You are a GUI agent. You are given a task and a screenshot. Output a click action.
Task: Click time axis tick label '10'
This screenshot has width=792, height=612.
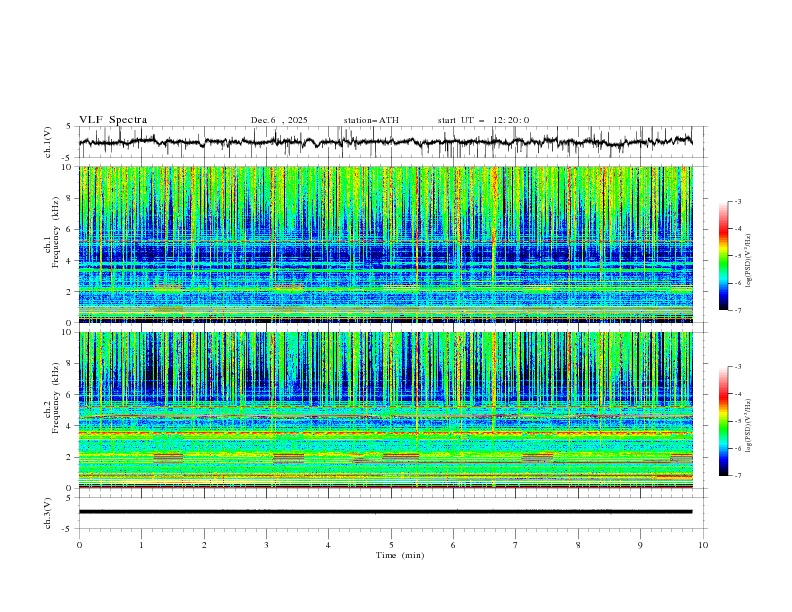pos(703,545)
